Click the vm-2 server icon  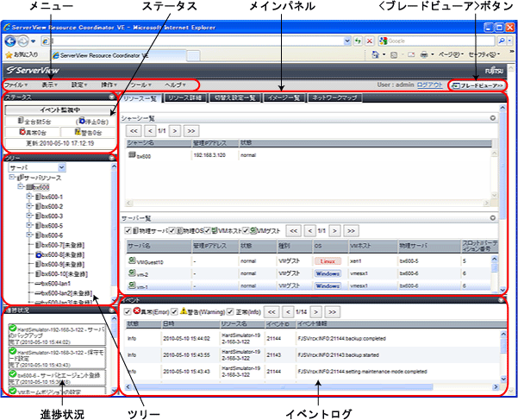coord(132,273)
